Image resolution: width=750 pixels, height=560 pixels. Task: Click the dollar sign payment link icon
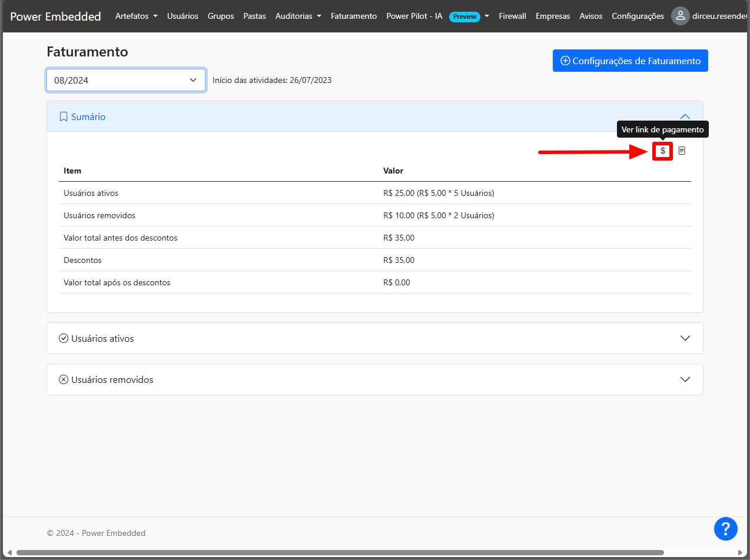pyautogui.click(x=663, y=151)
